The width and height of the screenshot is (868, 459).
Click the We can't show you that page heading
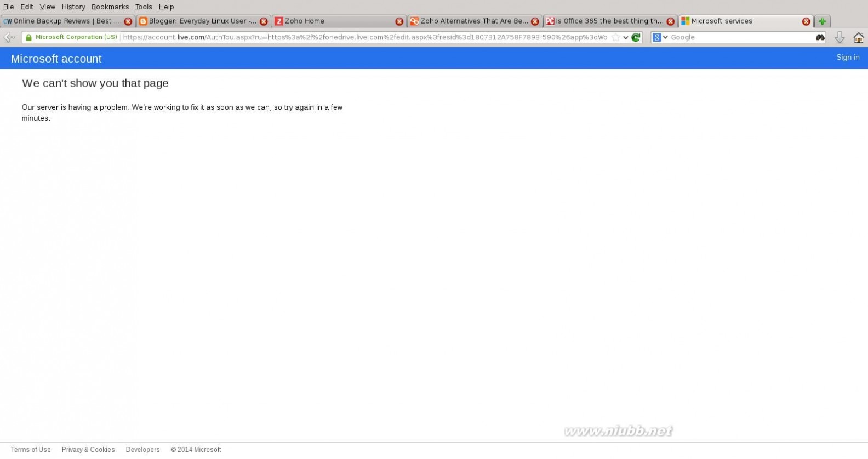(x=95, y=83)
